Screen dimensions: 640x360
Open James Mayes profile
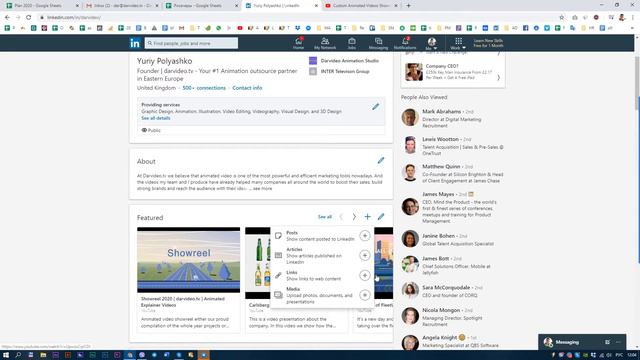438,194
